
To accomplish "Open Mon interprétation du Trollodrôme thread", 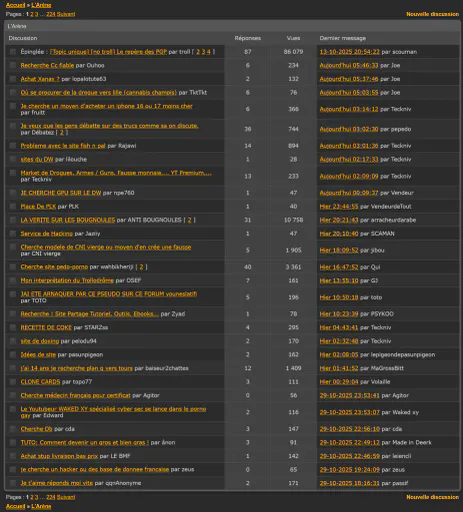I will pos(67,280).
